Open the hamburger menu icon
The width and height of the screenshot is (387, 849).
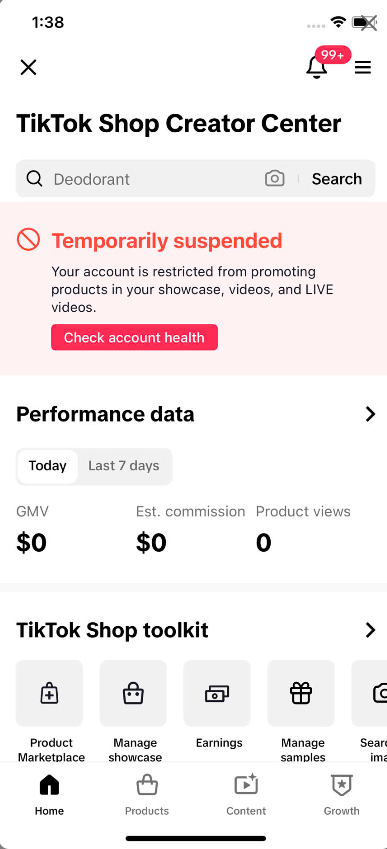pyautogui.click(x=363, y=67)
